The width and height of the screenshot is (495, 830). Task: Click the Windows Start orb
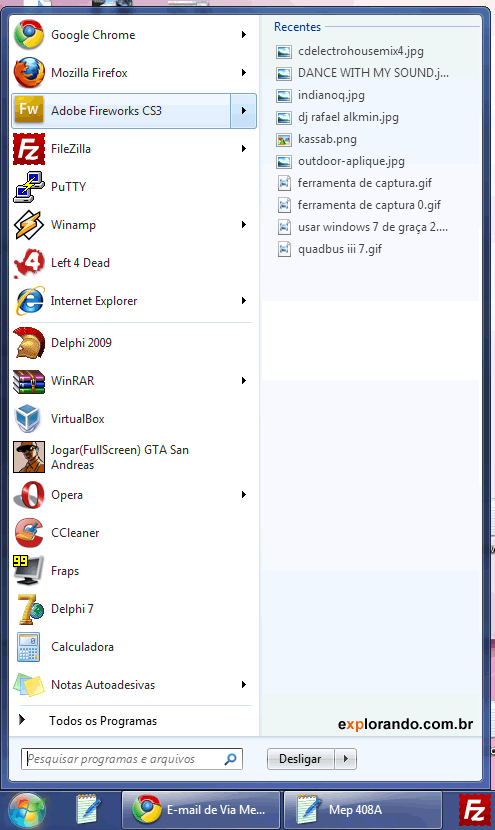pyautogui.click(x=27, y=810)
